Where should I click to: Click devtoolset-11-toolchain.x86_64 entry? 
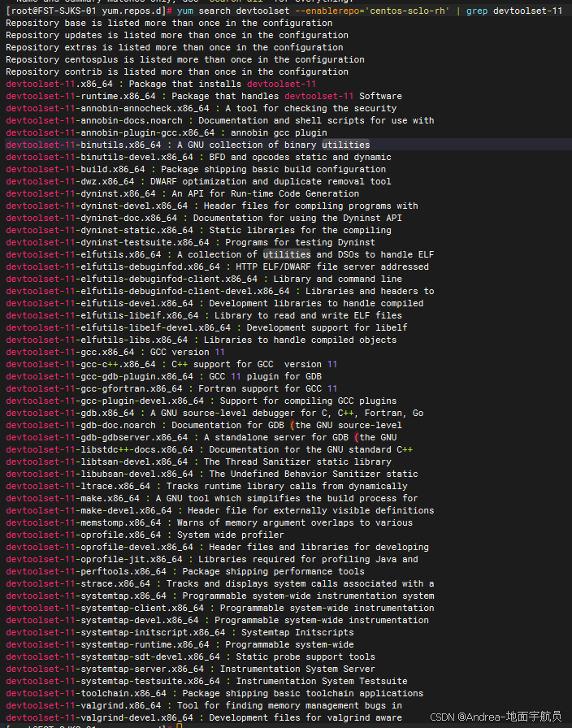214,693
